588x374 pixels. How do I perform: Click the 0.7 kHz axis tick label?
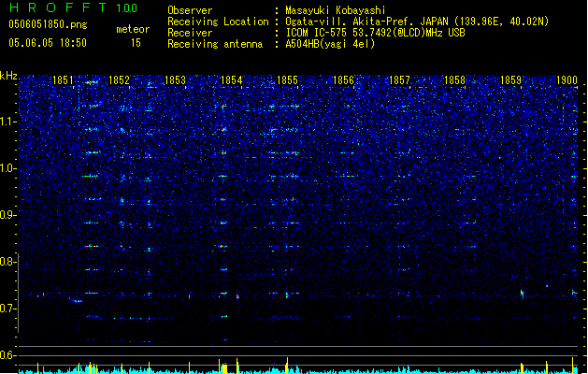[x=8, y=309]
